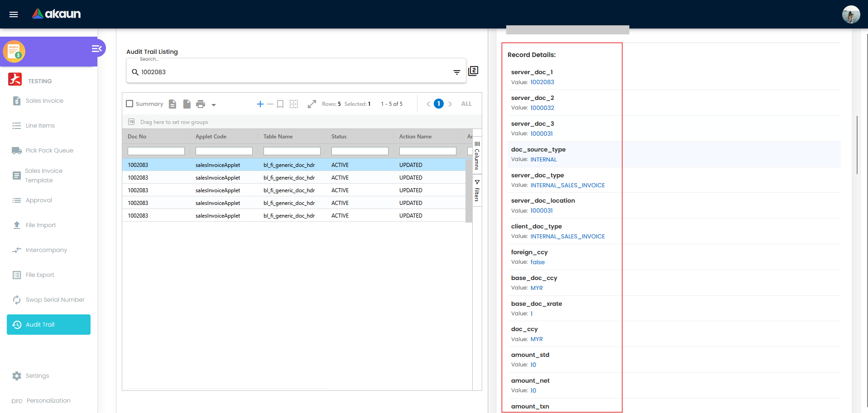868x413 pixels.
Task: Click the lined document export icon
Action: [x=173, y=104]
